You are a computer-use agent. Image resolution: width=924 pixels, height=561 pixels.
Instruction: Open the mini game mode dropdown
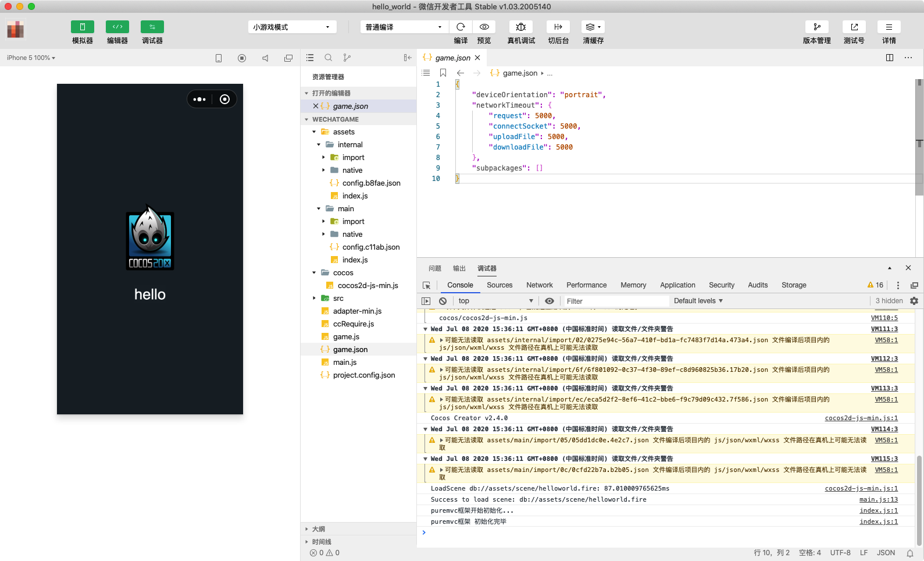pos(292,27)
